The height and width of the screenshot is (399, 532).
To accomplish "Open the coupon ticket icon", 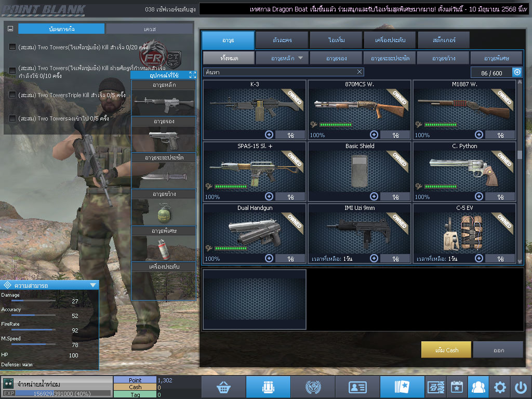I will pos(436,387).
